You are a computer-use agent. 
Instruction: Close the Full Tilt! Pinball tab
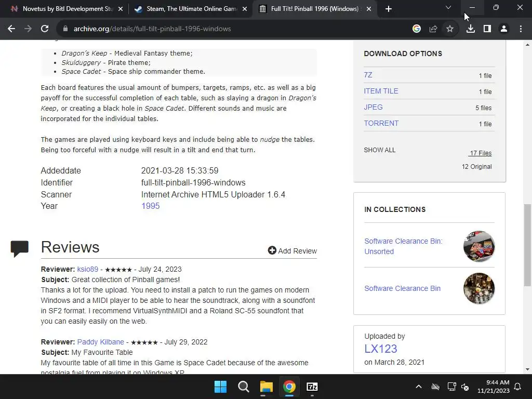coord(369,9)
